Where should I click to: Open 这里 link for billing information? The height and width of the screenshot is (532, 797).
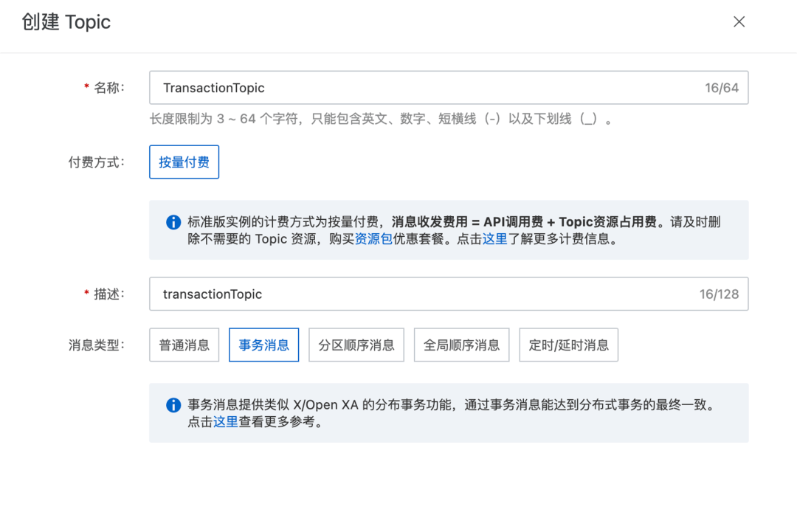point(494,239)
